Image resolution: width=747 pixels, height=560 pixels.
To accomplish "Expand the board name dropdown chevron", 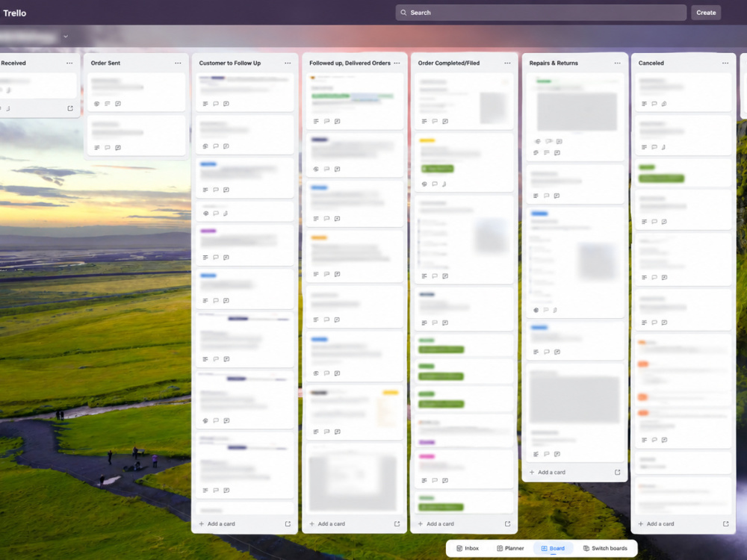I will (x=66, y=37).
